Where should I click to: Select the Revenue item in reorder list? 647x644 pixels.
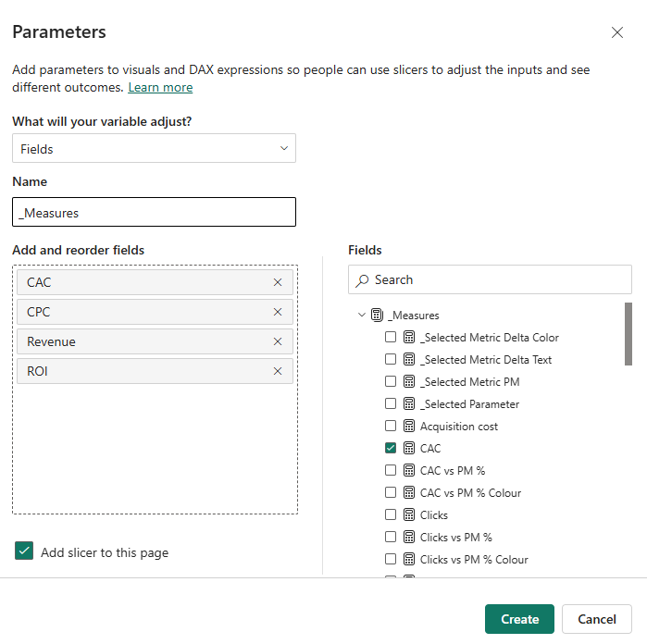click(x=155, y=341)
